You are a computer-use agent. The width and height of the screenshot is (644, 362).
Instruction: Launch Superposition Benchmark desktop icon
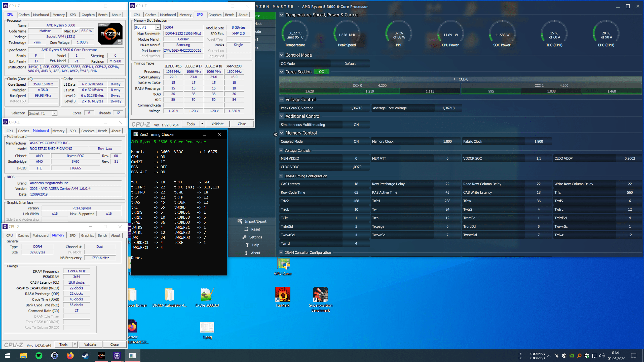320,295
